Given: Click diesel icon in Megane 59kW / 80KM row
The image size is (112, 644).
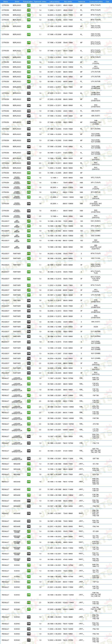Looking at the screenshot, I should [x=29, y=527].
